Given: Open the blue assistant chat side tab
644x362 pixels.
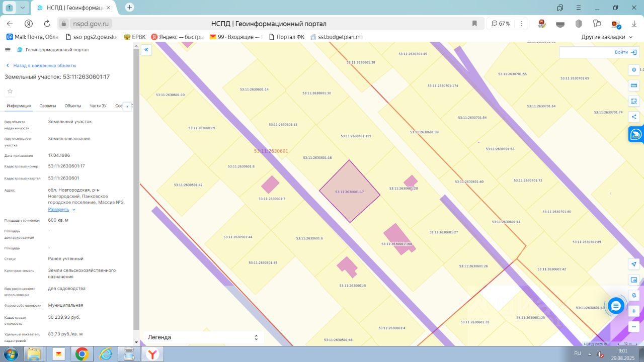Looking at the screenshot, I should coord(636,134).
